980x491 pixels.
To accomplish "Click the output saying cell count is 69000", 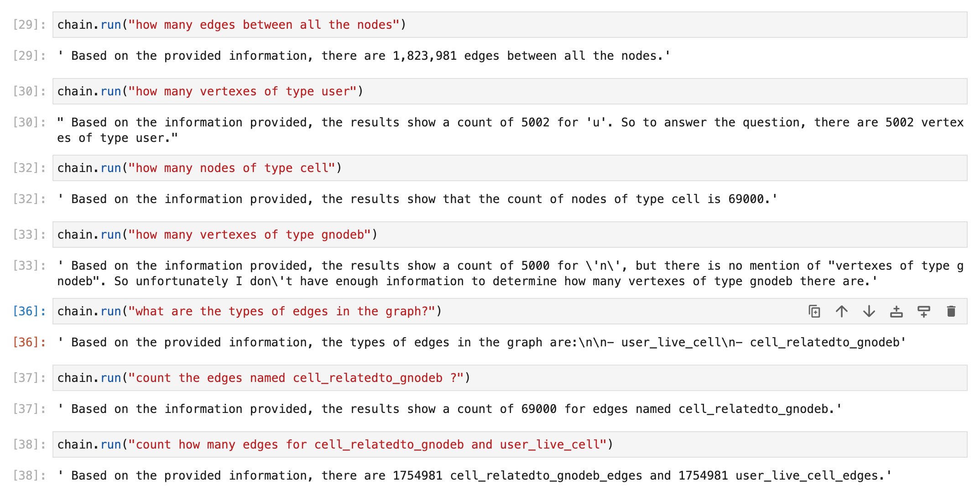I will (417, 199).
